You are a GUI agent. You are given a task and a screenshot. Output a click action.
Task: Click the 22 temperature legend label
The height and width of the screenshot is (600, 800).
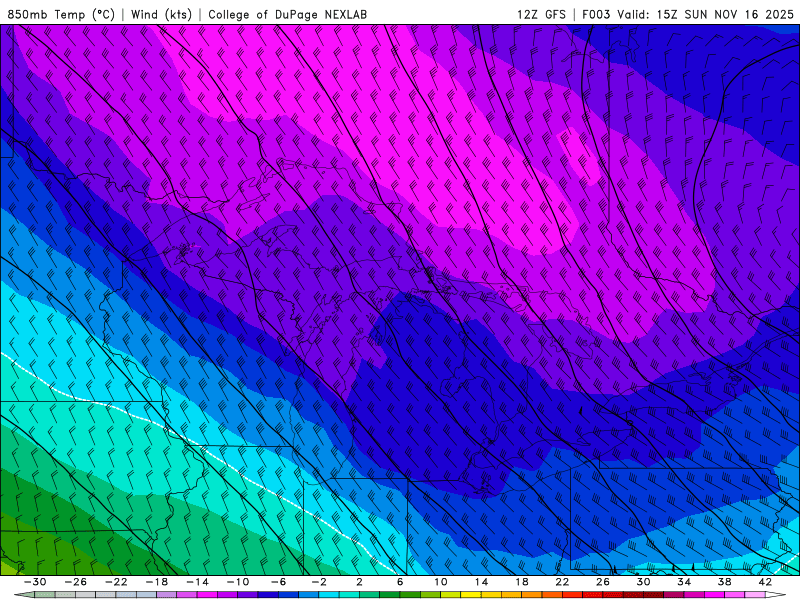[x=562, y=582]
